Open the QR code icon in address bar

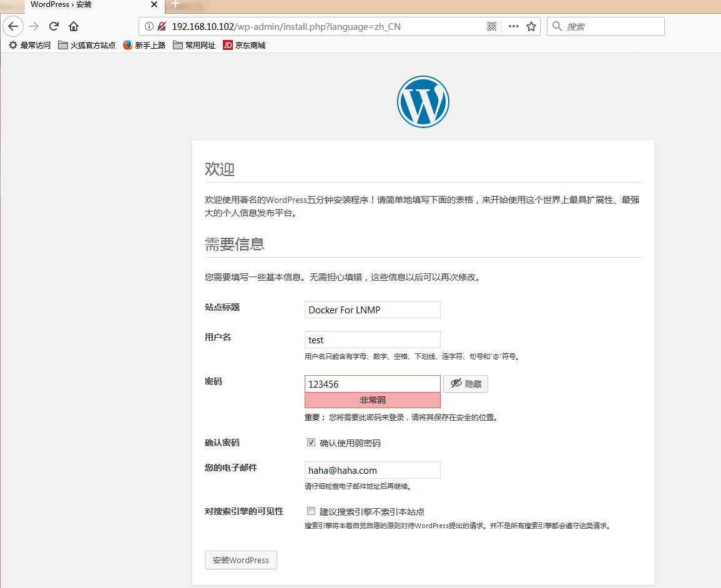tap(492, 26)
